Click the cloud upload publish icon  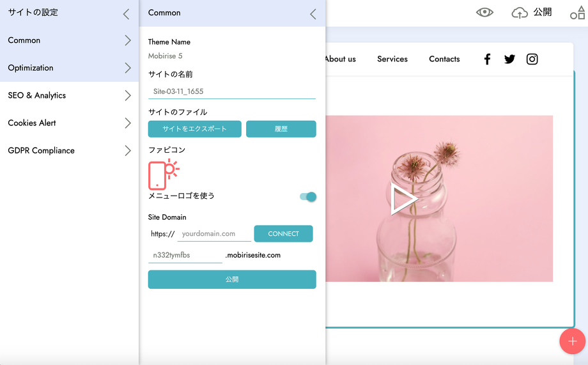click(520, 13)
